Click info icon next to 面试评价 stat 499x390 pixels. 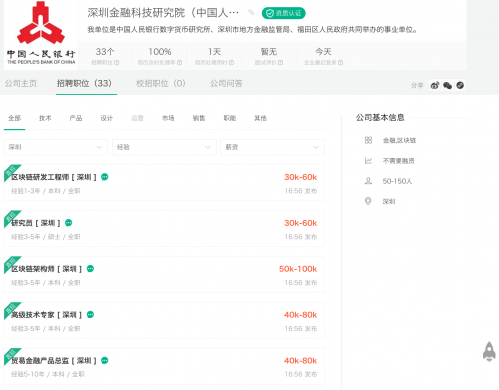click(280, 63)
